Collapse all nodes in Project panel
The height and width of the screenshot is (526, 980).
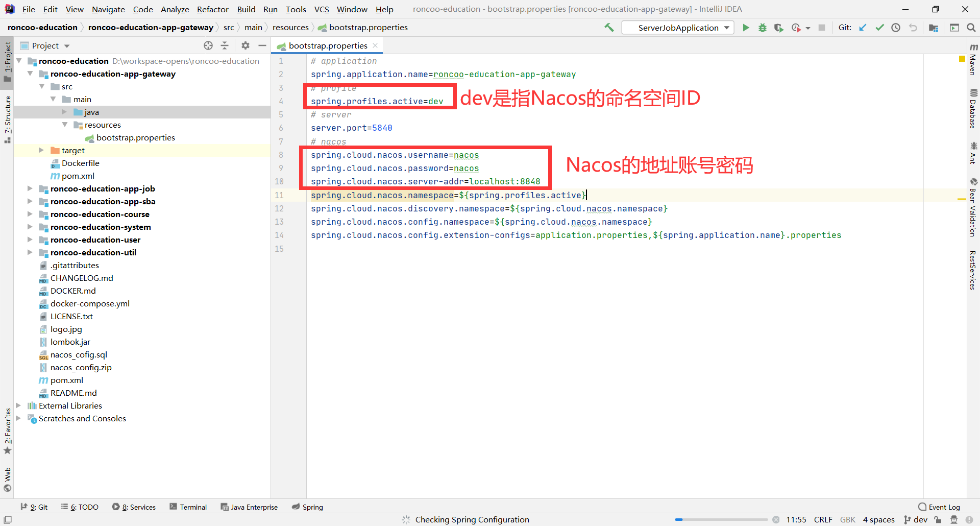[225, 45]
